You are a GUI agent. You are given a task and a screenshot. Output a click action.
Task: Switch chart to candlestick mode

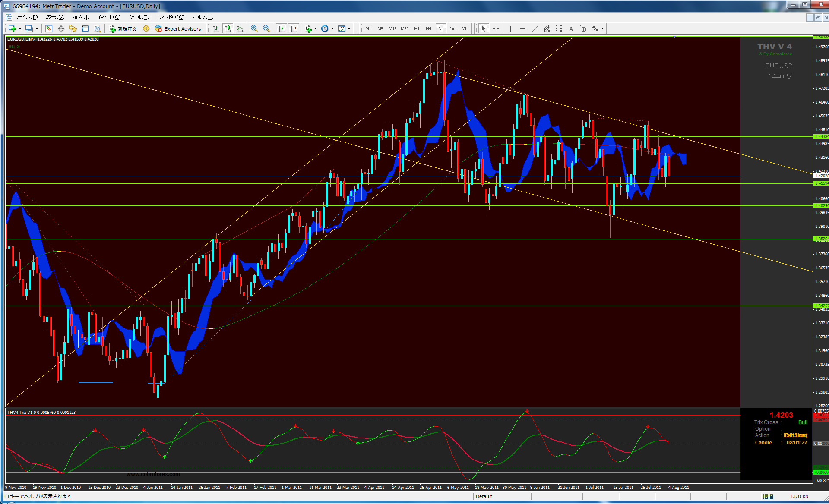[x=228, y=28]
